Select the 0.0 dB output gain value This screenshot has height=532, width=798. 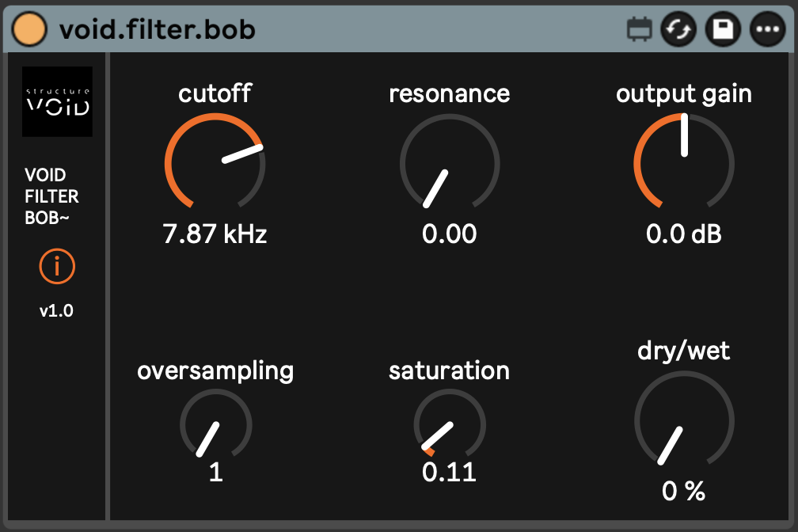pyautogui.click(x=684, y=234)
